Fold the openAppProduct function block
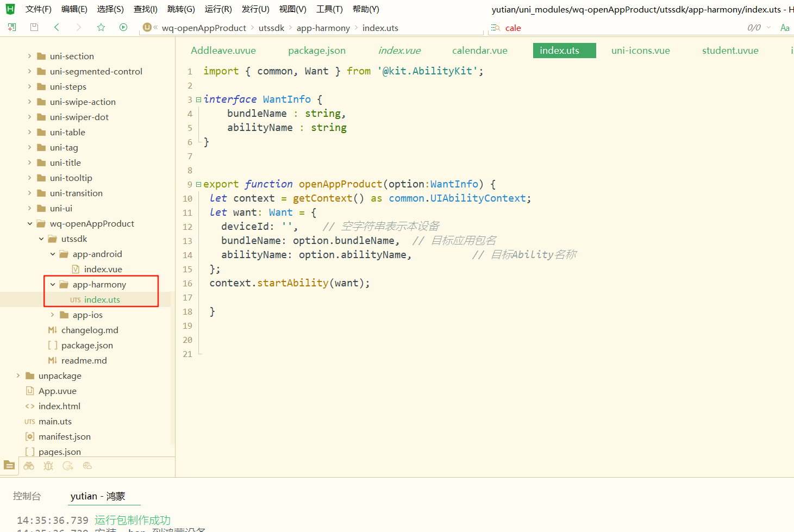 pos(199,184)
